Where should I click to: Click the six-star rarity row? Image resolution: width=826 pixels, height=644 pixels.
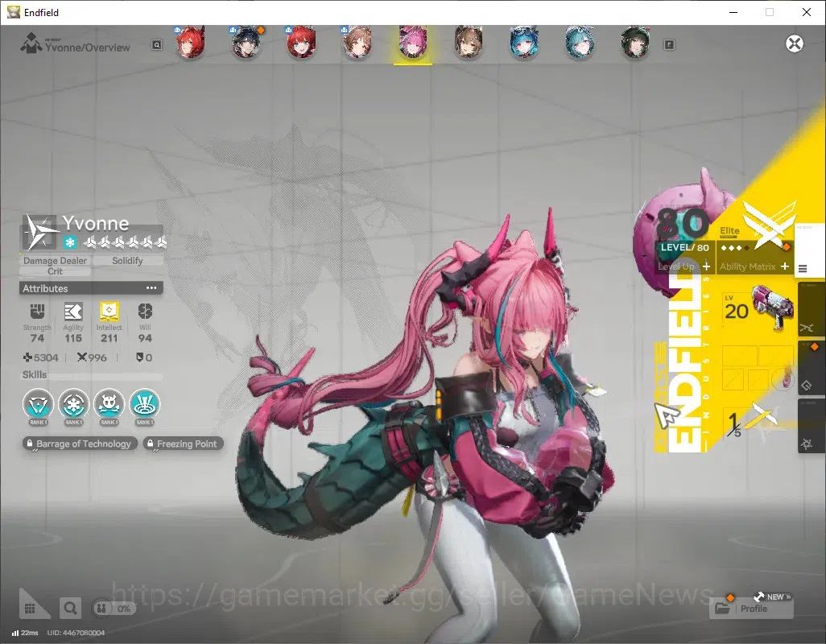pos(126,242)
